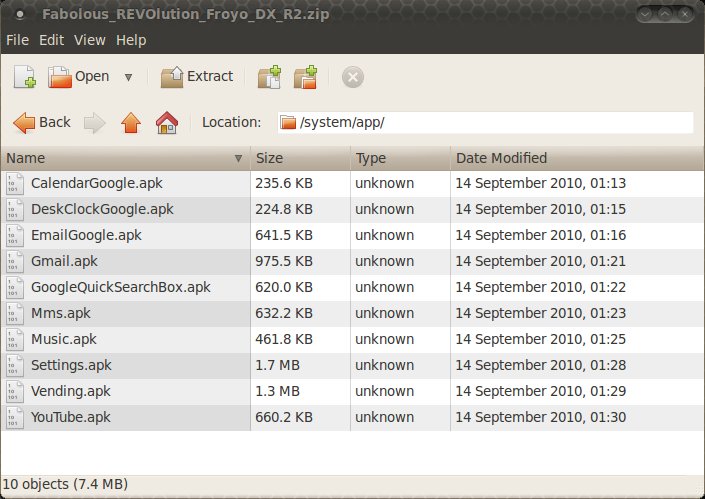Open the File menu
Viewport: 705px width, 499px height.
click(18, 40)
